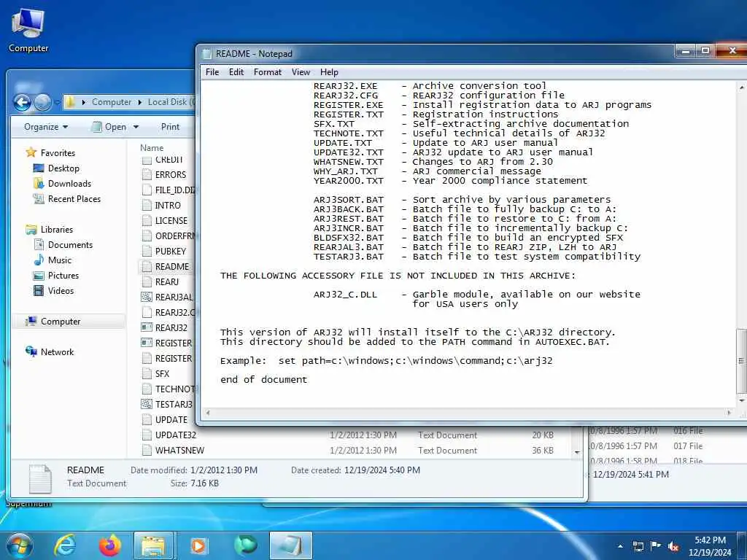Click the Notepad vertical scrollbar thumb
This screenshot has width=747, height=560.
[x=741, y=360]
